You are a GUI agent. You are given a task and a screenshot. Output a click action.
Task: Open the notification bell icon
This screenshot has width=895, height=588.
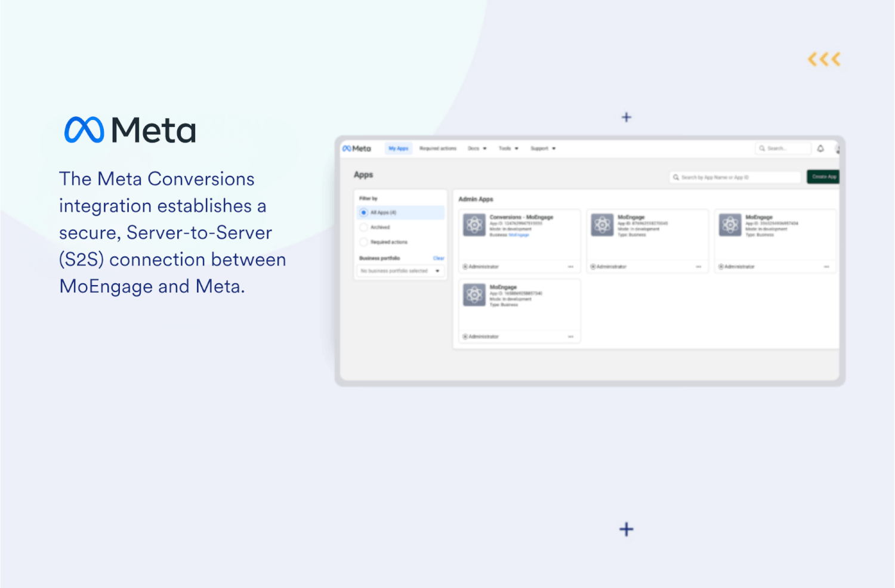tap(820, 147)
